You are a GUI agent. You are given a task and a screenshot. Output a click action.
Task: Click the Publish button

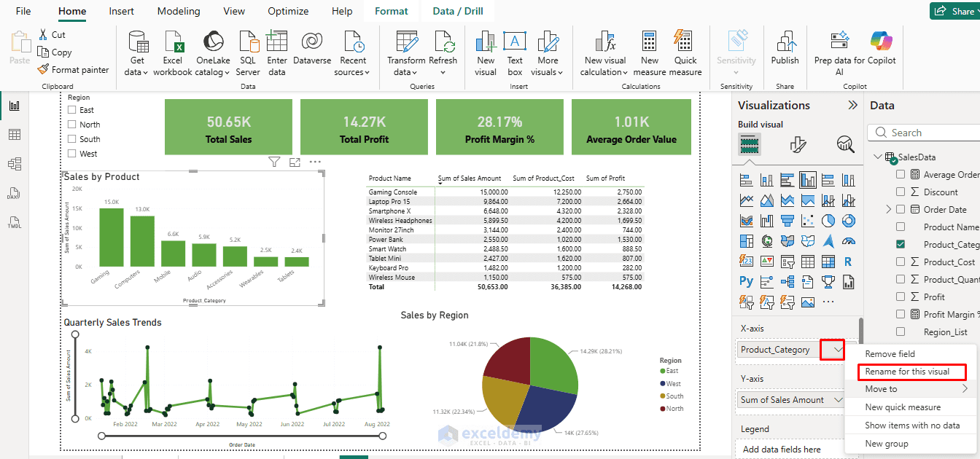click(785, 49)
